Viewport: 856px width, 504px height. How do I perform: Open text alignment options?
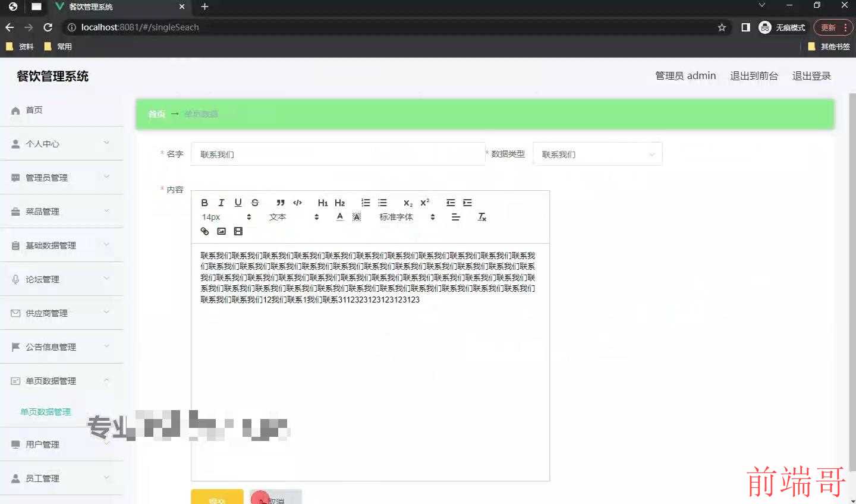tap(456, 217)
